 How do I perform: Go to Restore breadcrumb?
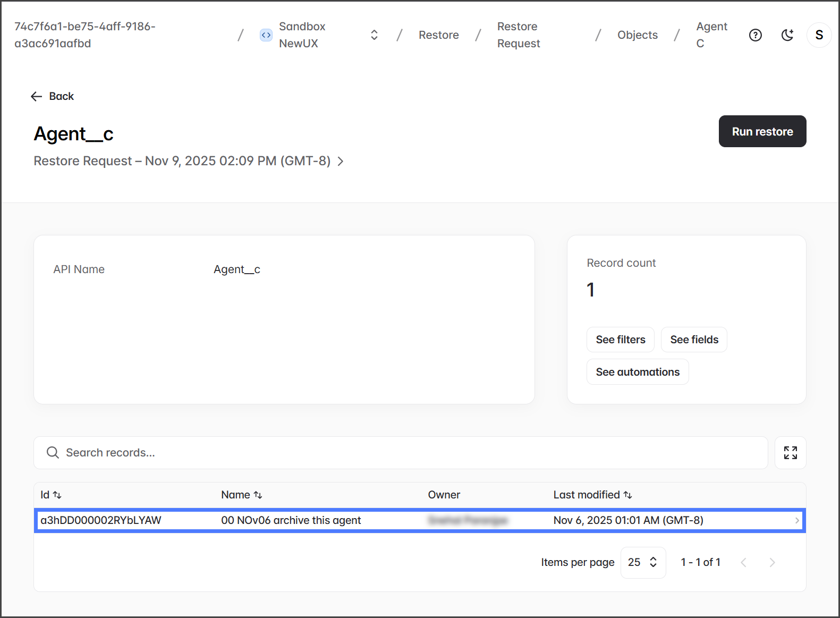[438, 35]
